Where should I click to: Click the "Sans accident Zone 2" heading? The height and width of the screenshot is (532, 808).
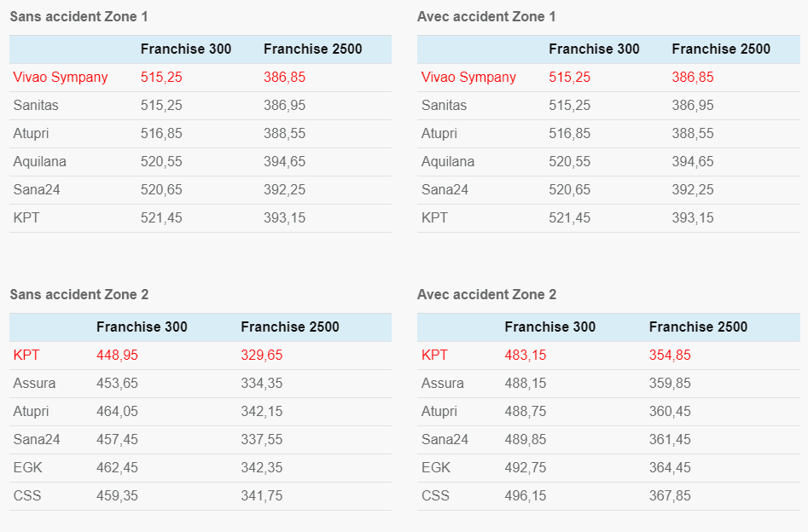[x=78, y=295]
